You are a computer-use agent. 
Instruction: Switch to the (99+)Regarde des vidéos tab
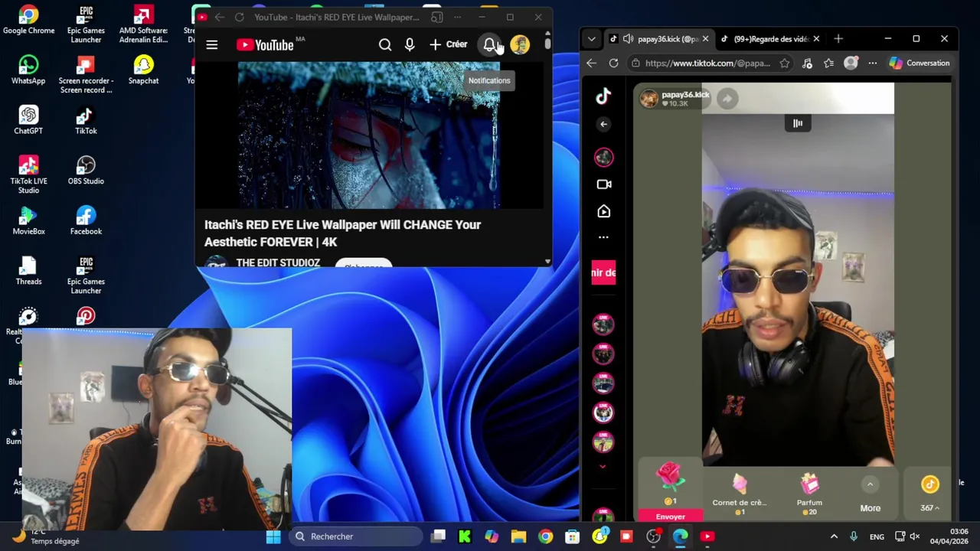tap(769, 38)
